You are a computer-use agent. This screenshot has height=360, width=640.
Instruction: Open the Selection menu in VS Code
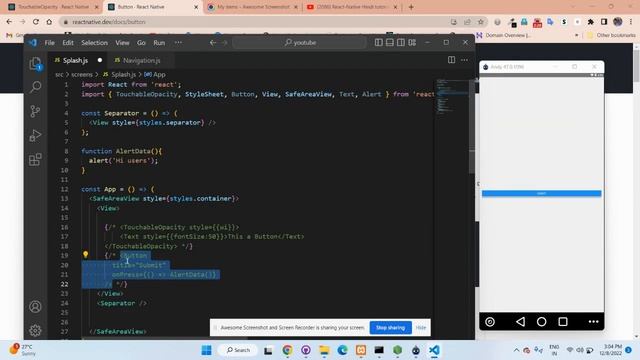94,42
